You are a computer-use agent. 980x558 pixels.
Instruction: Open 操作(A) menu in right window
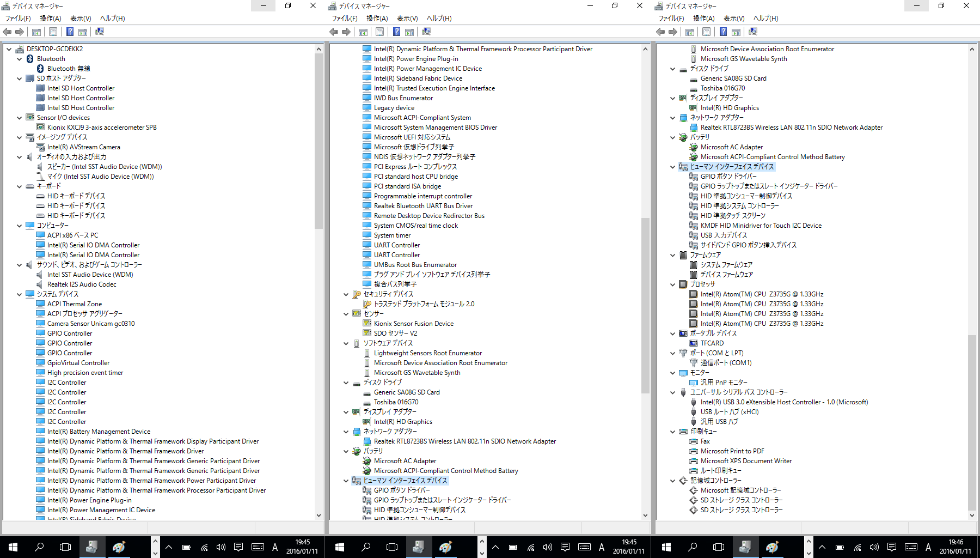click(x=704, y=19)
